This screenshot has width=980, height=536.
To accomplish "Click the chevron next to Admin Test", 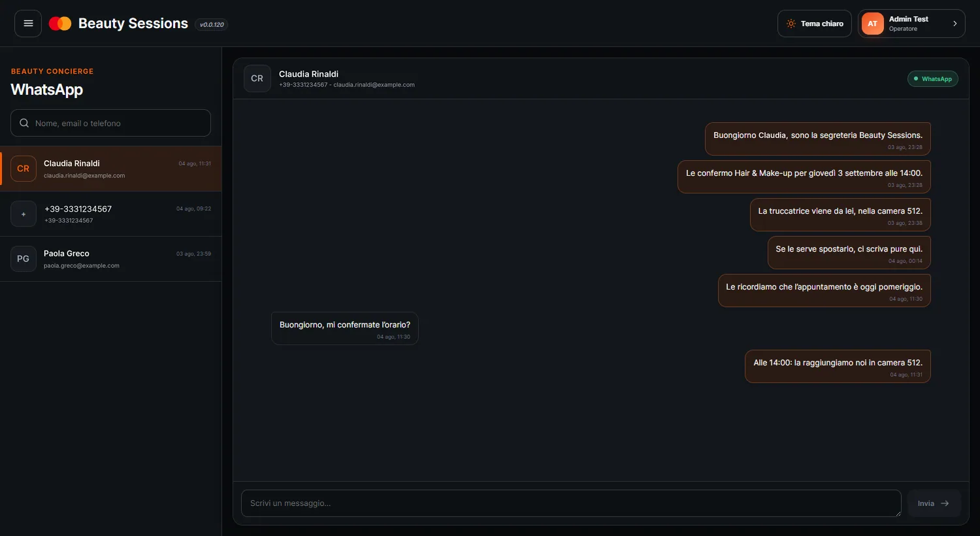I will pyautogui.click(x=955, y=24).
